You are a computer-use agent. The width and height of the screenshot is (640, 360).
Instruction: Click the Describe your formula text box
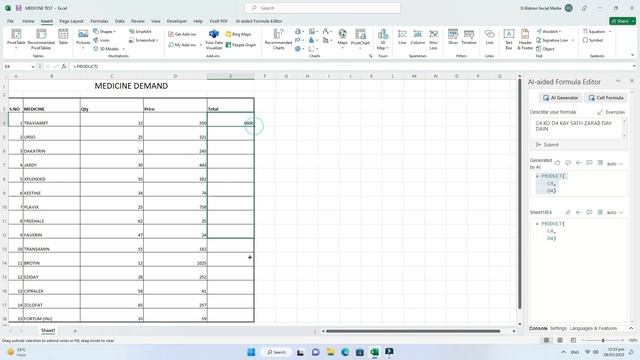(578, 128)
